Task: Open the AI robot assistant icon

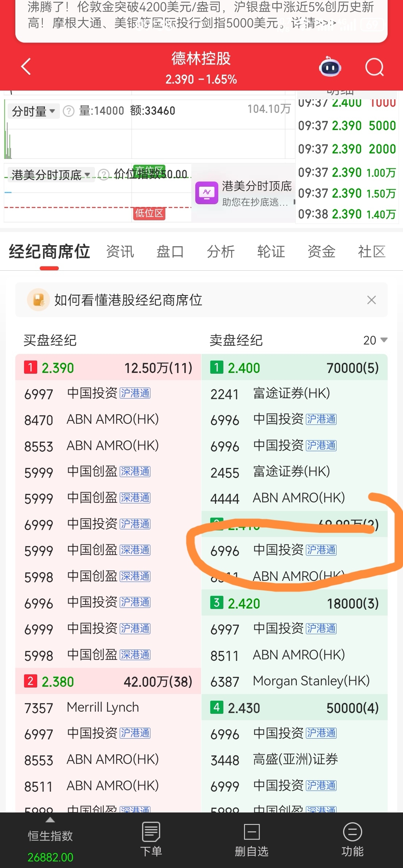Action: coord(330,67)
